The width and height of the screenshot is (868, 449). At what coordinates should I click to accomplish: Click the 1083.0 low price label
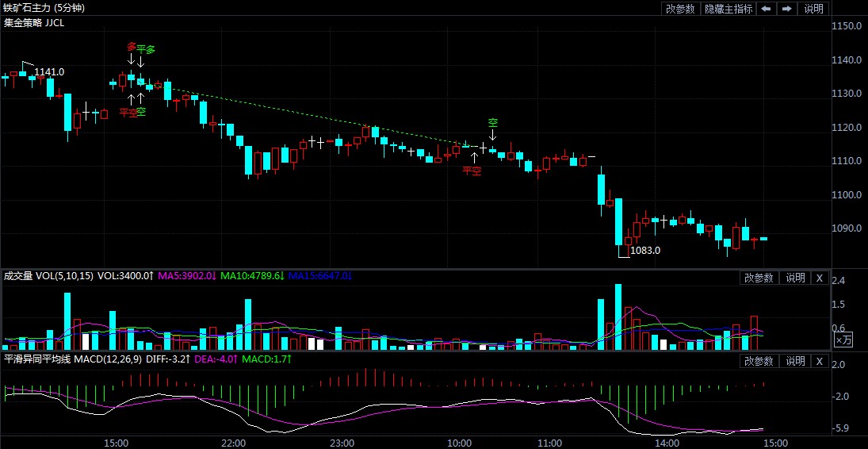click(x=645, y=250)
